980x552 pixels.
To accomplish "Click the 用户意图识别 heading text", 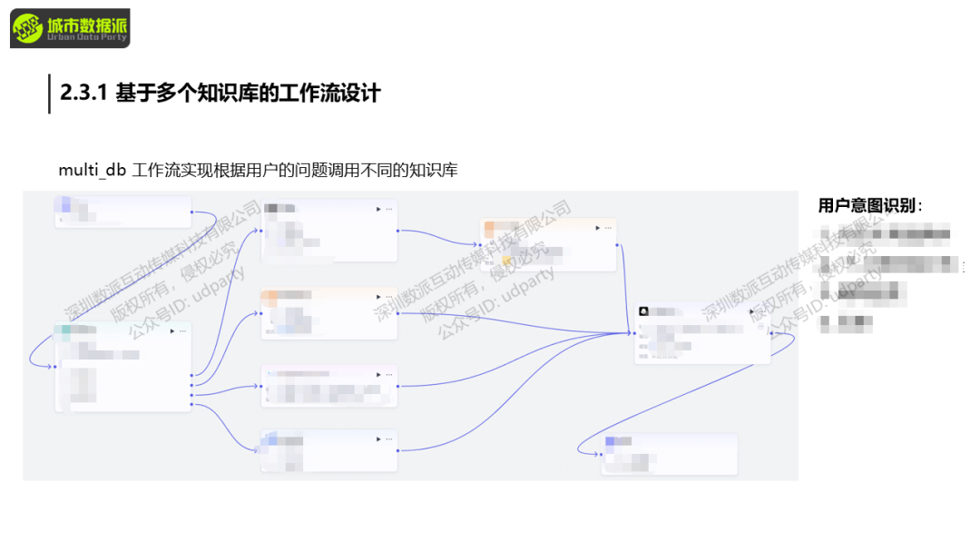I will point(870,206).
